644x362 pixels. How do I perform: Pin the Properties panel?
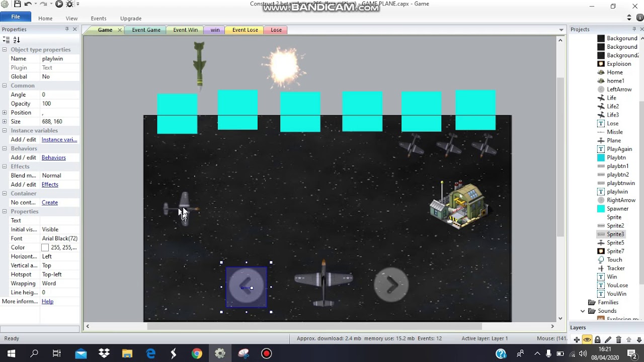pos(67,29)
